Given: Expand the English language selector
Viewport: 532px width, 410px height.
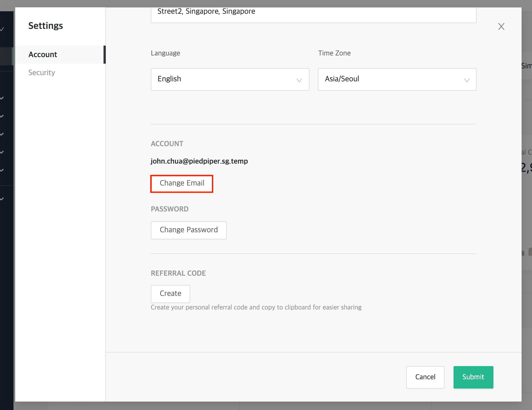Looking at the screenshot, I should 230,79.
